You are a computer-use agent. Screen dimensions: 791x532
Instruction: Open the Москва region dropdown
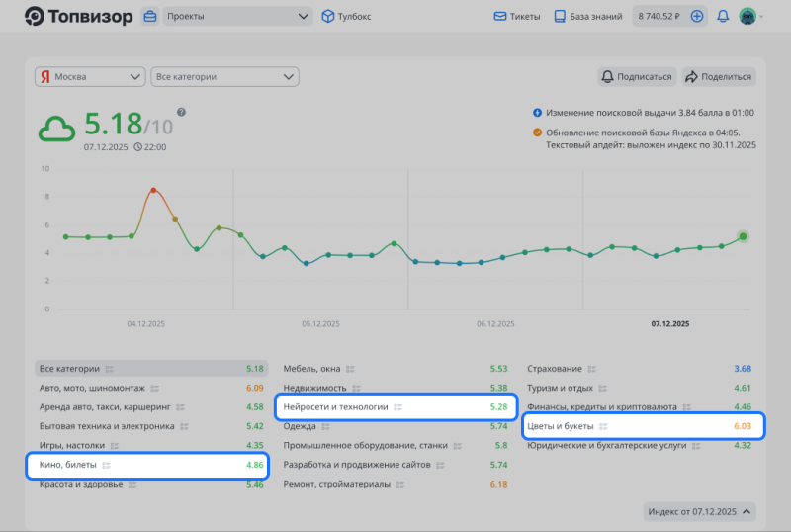(x=90, y=76)
